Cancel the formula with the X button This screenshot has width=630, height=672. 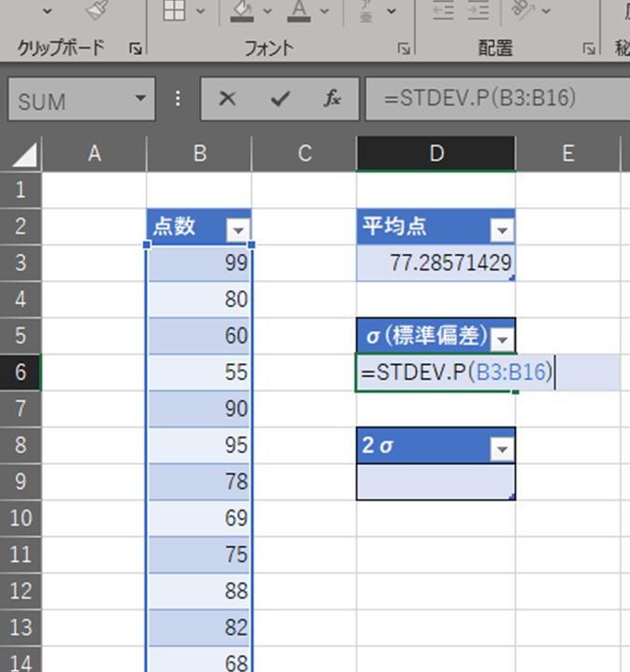[227, 99]
